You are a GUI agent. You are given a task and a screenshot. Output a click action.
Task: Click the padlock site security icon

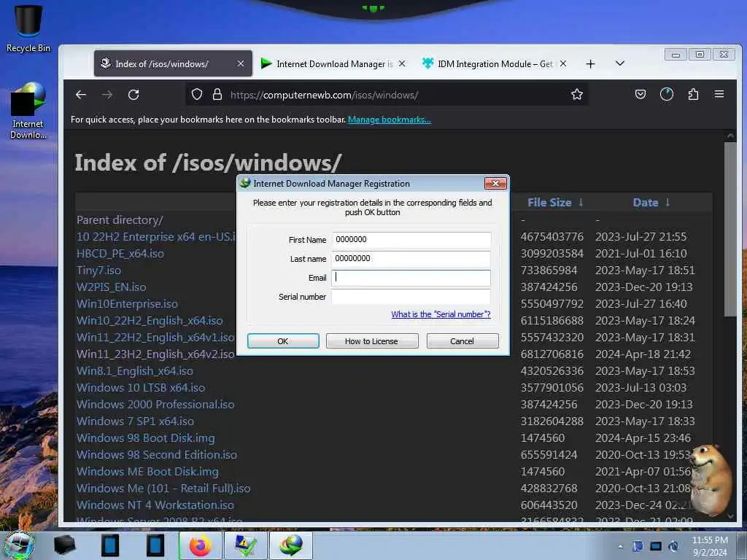pos(217,94)
